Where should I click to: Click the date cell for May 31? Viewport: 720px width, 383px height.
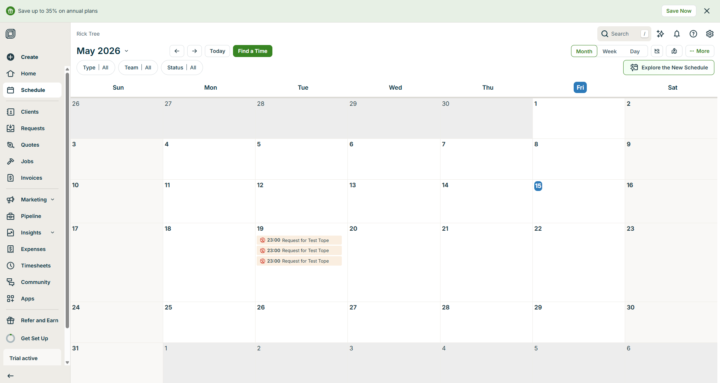coord(117,363)
